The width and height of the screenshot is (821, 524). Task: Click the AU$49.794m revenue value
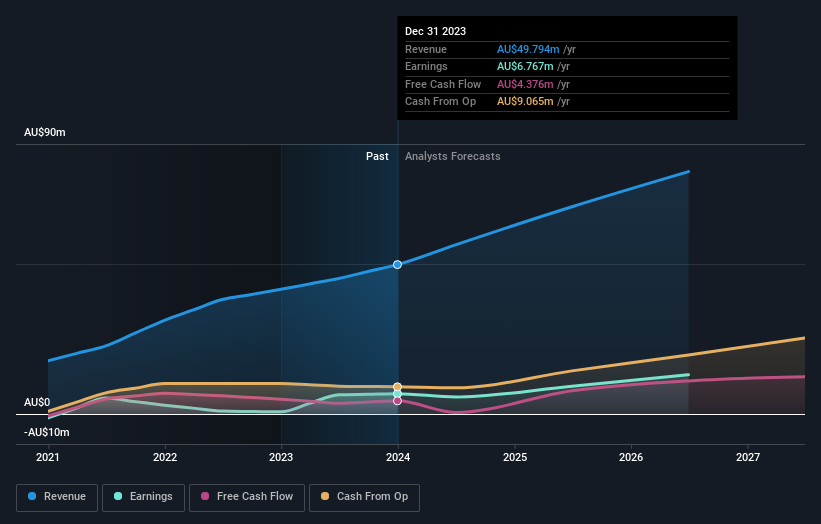528,49
